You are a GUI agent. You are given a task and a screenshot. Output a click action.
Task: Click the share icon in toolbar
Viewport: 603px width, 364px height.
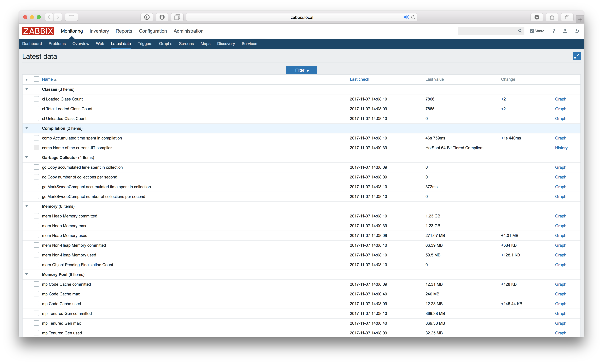tap(552, 17)
